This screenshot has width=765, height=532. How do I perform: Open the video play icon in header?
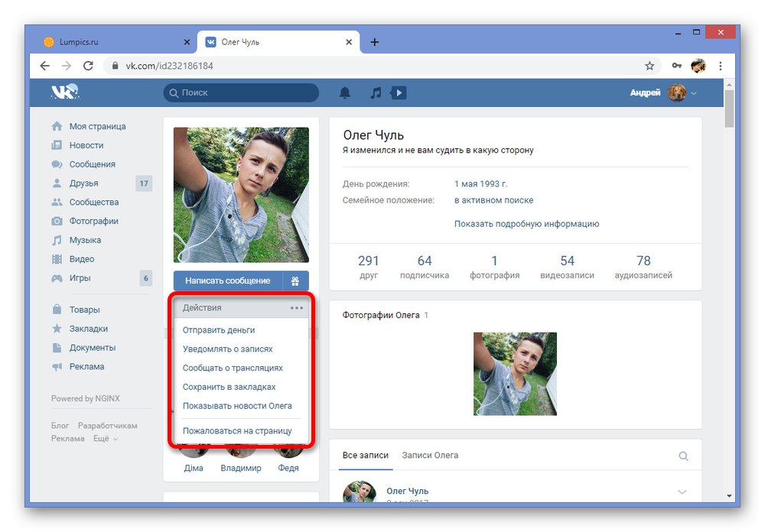(399, 92)
